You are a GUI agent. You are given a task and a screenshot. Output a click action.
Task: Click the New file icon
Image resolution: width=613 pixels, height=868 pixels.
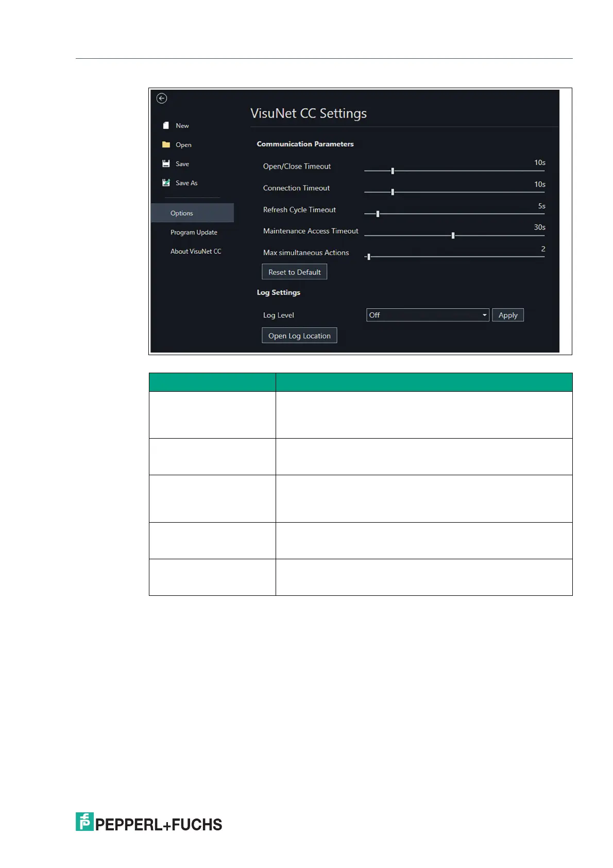click(x=166, y=126)
